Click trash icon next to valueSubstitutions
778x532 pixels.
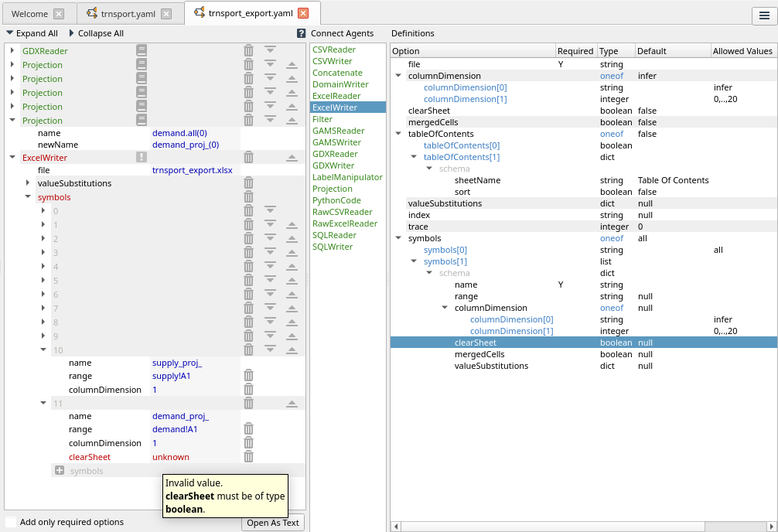point(248,183)
